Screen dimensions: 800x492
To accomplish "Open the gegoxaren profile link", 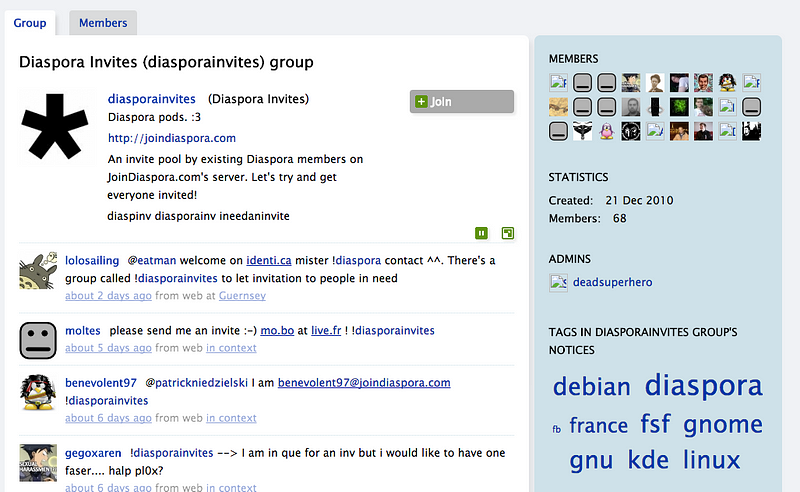I will pos(93,453).
